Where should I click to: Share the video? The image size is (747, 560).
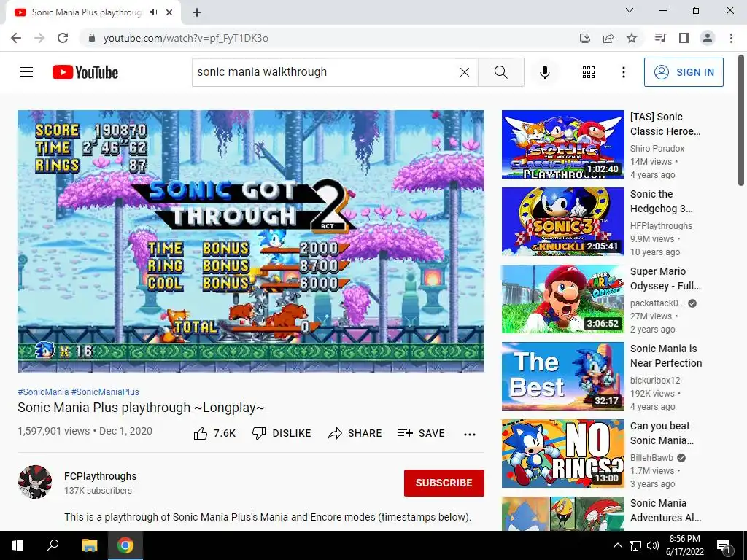355,433
